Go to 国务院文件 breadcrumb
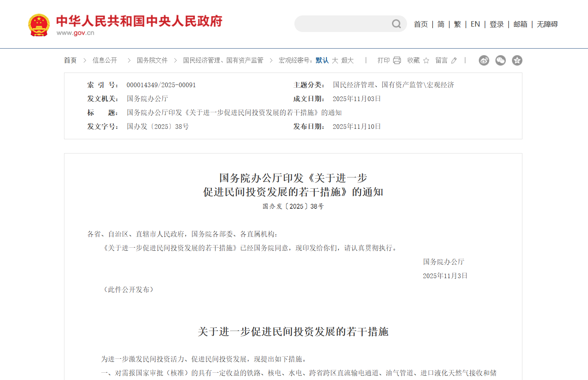This screenshot has width=588, height=380. tap(152, 61)
